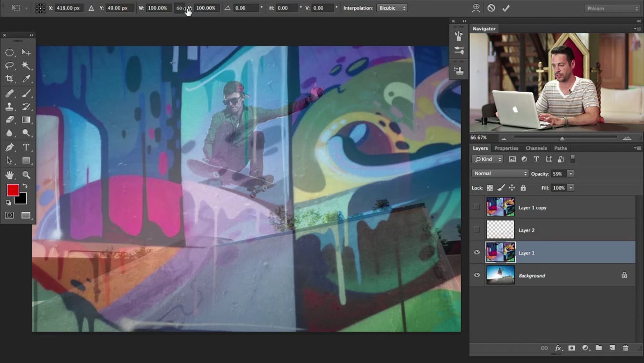Hide Layer 1 with eye icon
This screenshot has width=644, height=363.
click(477, 252)
